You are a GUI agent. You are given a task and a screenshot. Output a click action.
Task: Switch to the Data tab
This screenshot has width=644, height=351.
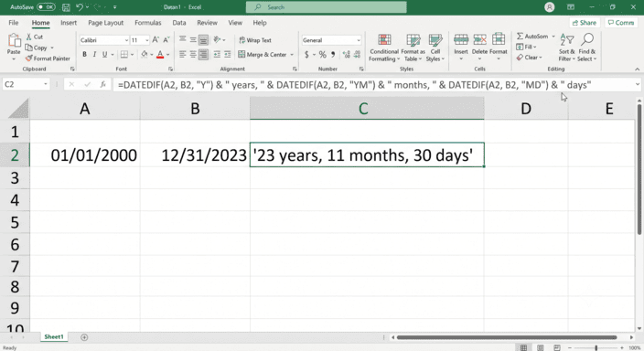179,23
